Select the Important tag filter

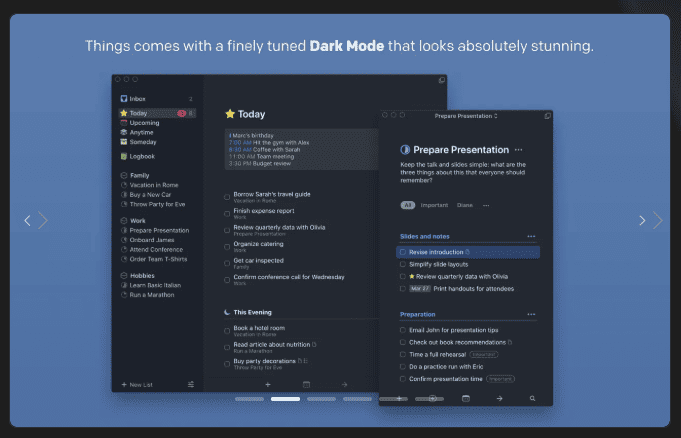coord(434,205)
